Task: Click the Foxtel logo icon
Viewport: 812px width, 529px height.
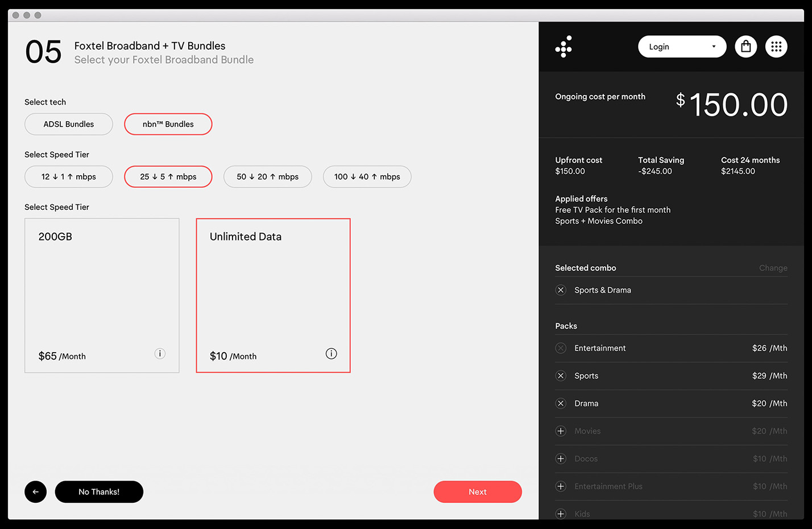Action: (564, 47)
